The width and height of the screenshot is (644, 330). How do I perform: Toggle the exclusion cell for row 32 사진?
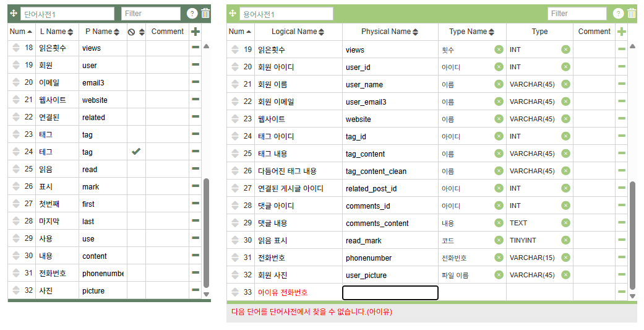[x=135, y=290]
